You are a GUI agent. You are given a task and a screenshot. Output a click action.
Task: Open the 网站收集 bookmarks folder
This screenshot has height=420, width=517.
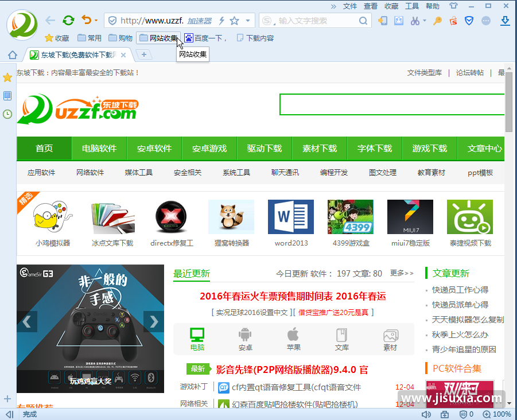pos(158,38)
